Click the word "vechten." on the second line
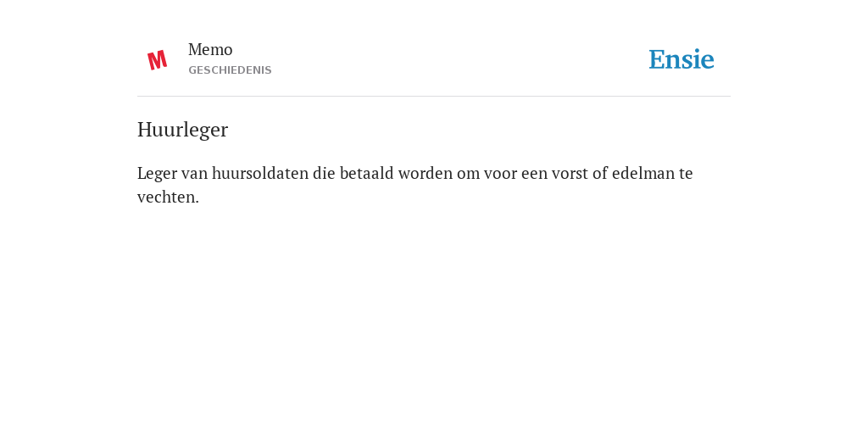The image size is (868, 434). pos(169,197)
